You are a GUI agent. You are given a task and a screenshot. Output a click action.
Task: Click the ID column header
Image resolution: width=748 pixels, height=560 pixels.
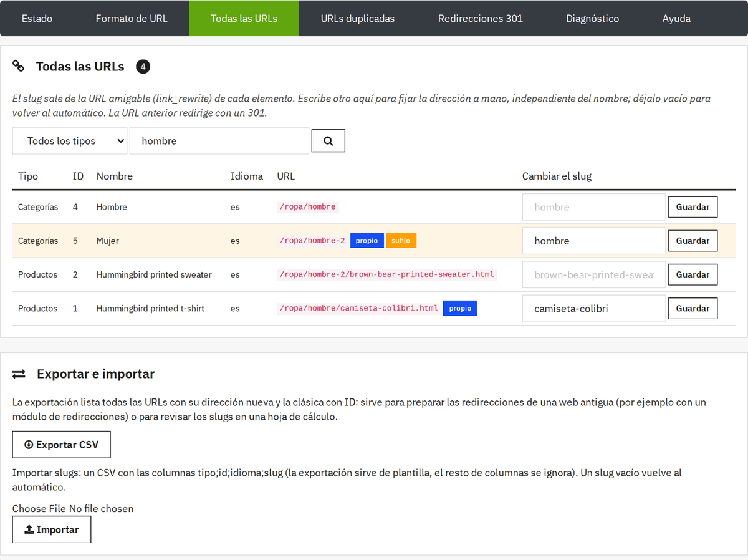78,176
